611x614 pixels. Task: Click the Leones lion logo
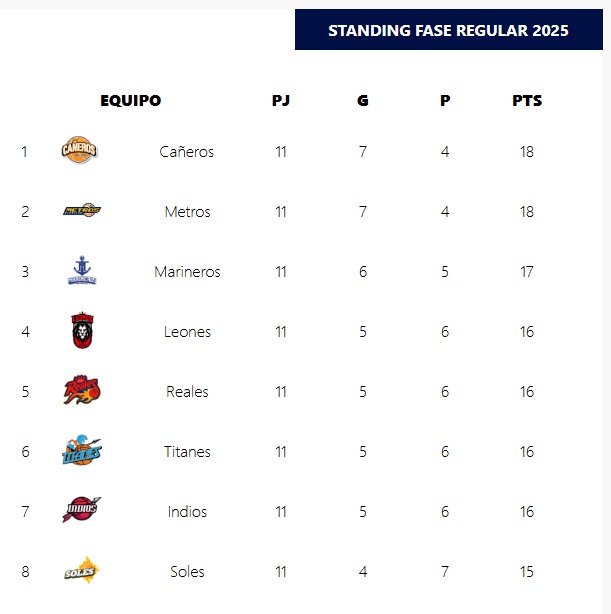tap(81, 331)
